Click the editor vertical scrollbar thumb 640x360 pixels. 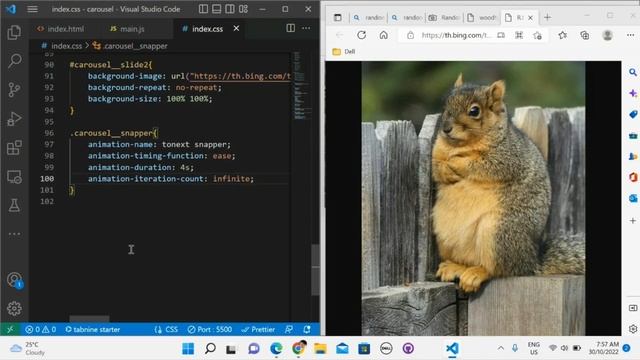(315, 269)
